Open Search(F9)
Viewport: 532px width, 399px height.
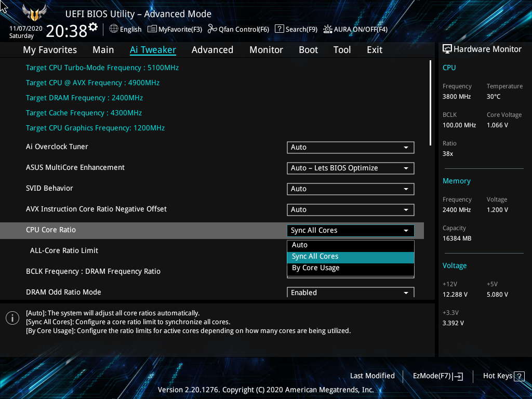(296, 29)
